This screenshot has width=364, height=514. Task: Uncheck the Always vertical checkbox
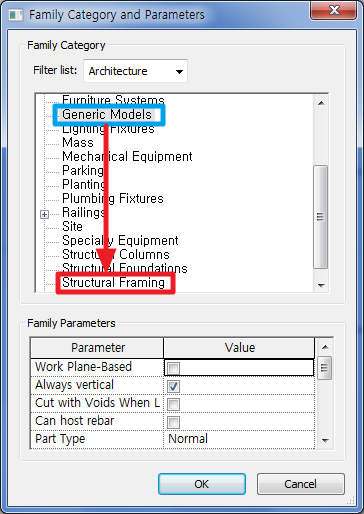coord(173,386)
